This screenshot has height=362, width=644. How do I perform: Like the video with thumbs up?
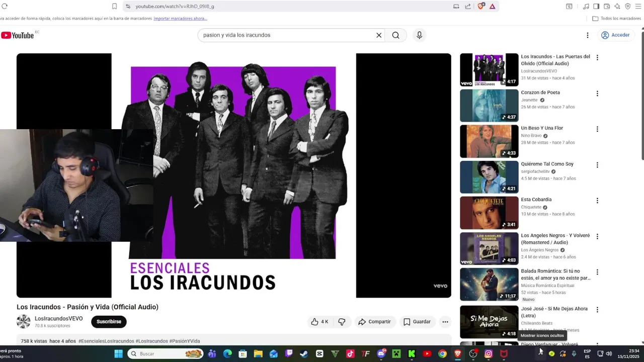319,322
